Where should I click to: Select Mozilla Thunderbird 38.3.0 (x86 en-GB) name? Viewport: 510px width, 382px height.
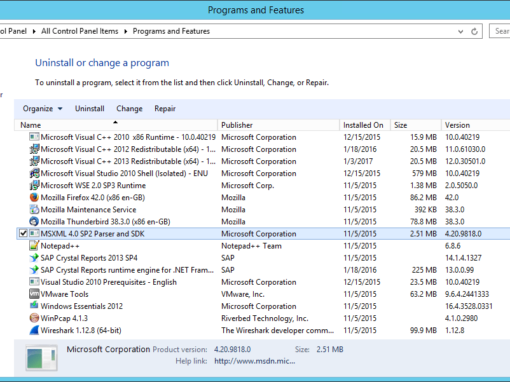(105, 222)
